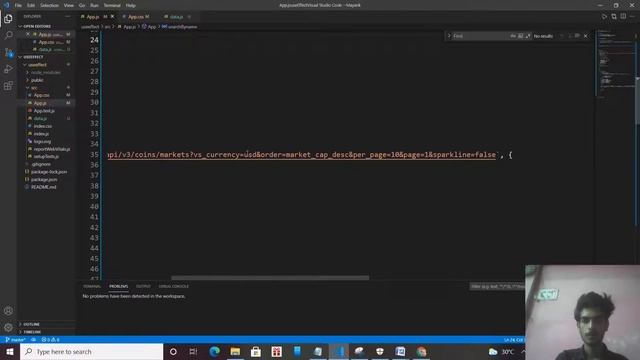The width and height of the screenshot is (640, 360).
Task: Close App.js in Open Editors list
Action: tap(28, 34)
